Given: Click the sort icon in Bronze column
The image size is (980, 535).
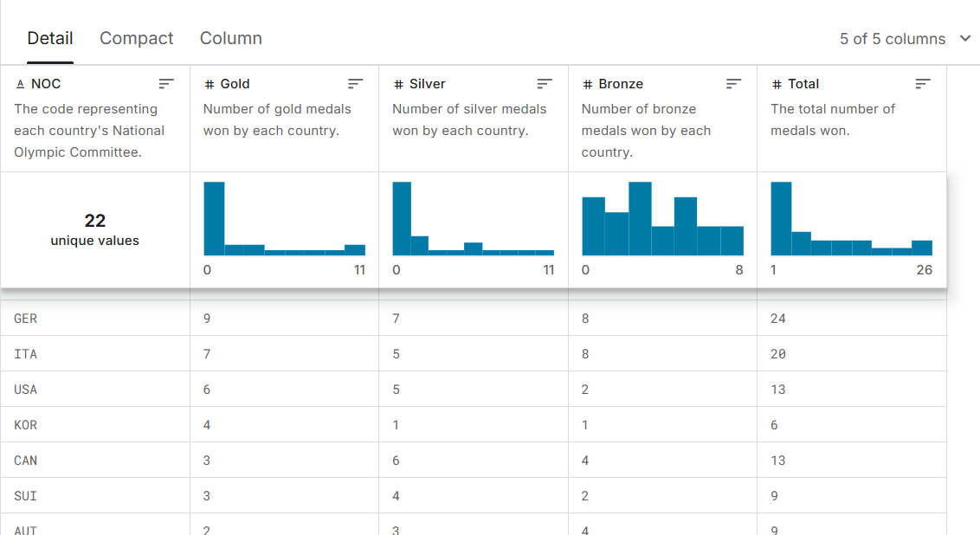Looking at the screenshot, I should click(733, 84).
